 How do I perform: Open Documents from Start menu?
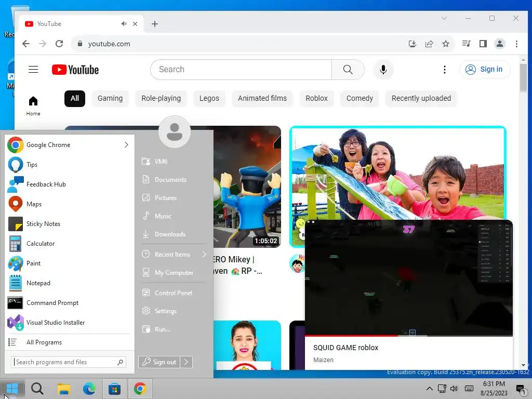[x=174, y=179]
